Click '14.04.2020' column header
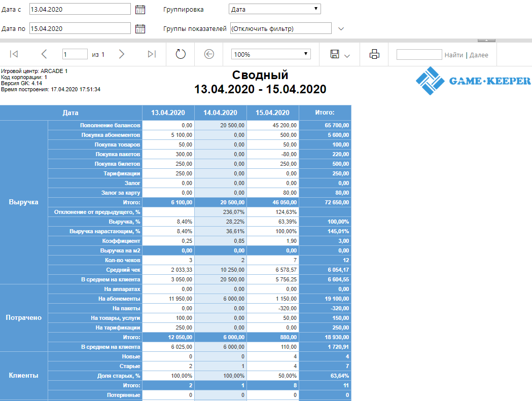Screen dimensions: 532x401 tap(220, 113)
